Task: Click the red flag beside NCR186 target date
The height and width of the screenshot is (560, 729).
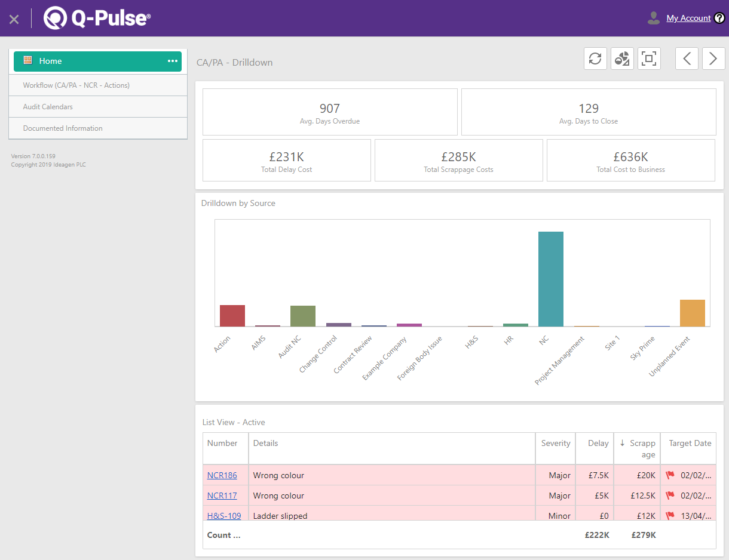Action: tap(670, 475)
